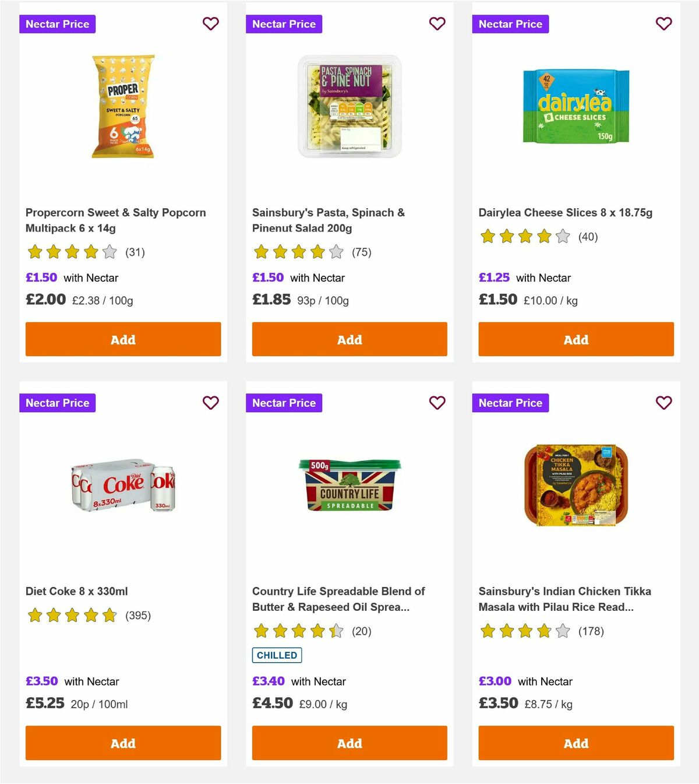This screenshot has height=784, width=699.
Task: Open the Propercorn Sweet & Salty product link
Action: pos(115,220)
